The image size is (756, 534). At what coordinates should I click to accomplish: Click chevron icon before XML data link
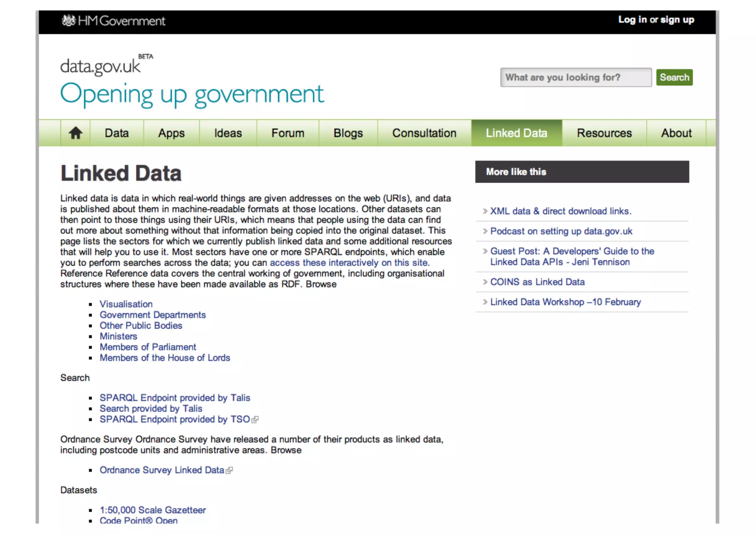click(485, 211)
